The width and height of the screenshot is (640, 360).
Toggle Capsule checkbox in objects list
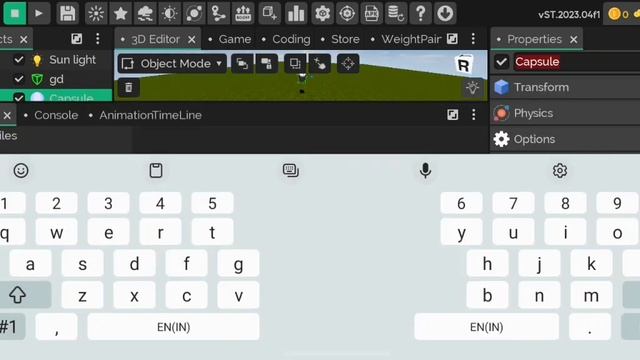point(19,97)
